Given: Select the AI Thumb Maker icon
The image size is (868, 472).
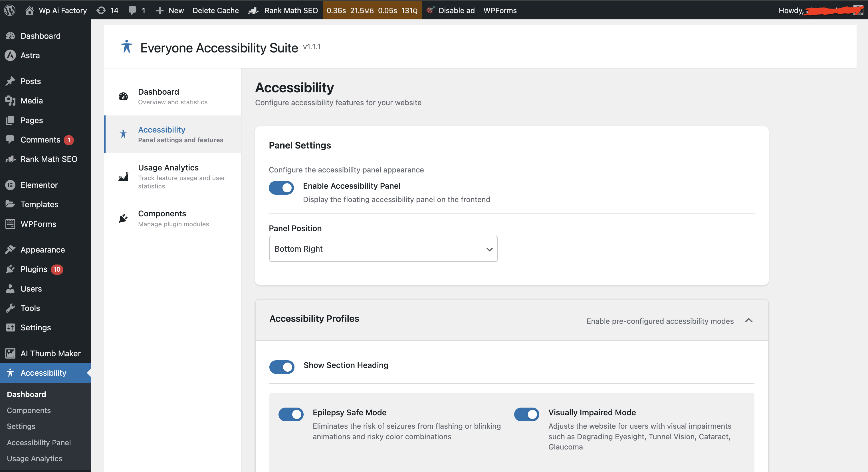Looking at the screenshot, I should [10, 353].
